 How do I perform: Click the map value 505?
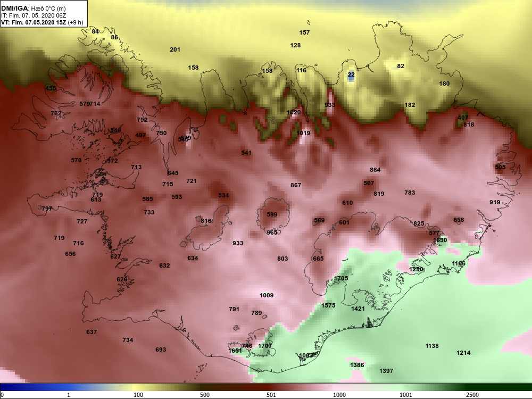pos(500,167)
